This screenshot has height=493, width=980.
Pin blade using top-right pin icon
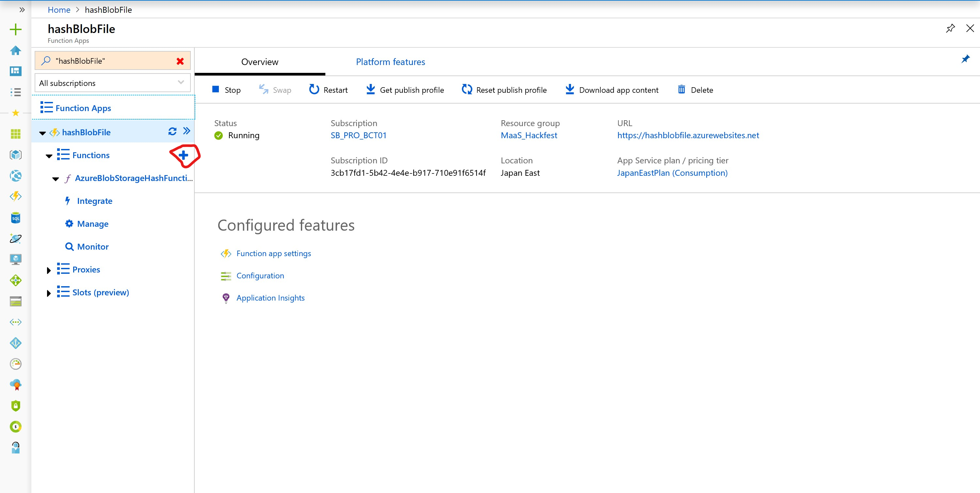point(950,28)
